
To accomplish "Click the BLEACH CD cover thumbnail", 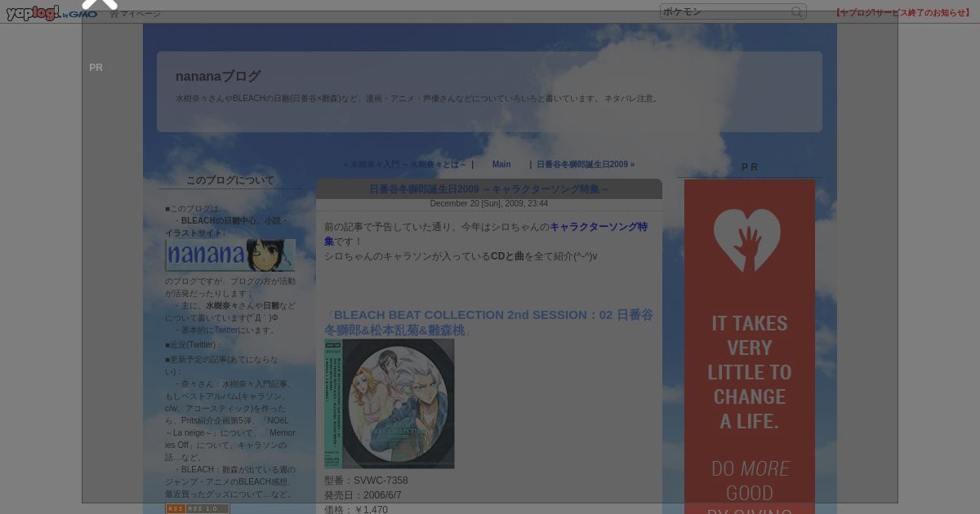I will click(390, 404).
